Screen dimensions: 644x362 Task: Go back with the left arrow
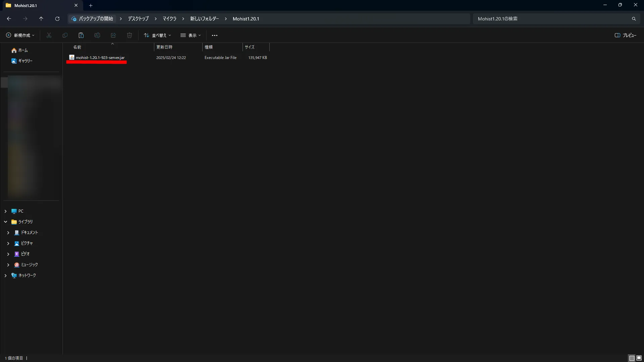[x=9, y=19]
